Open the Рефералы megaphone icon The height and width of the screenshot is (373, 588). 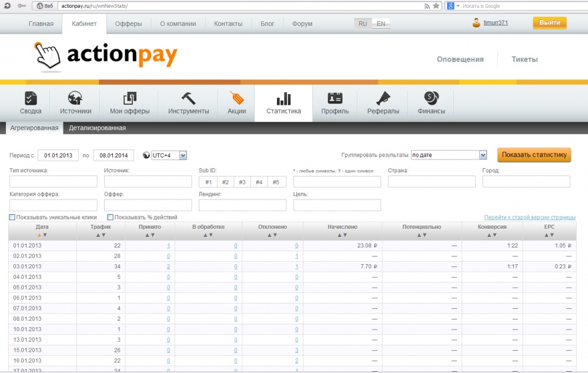[383, 98]
